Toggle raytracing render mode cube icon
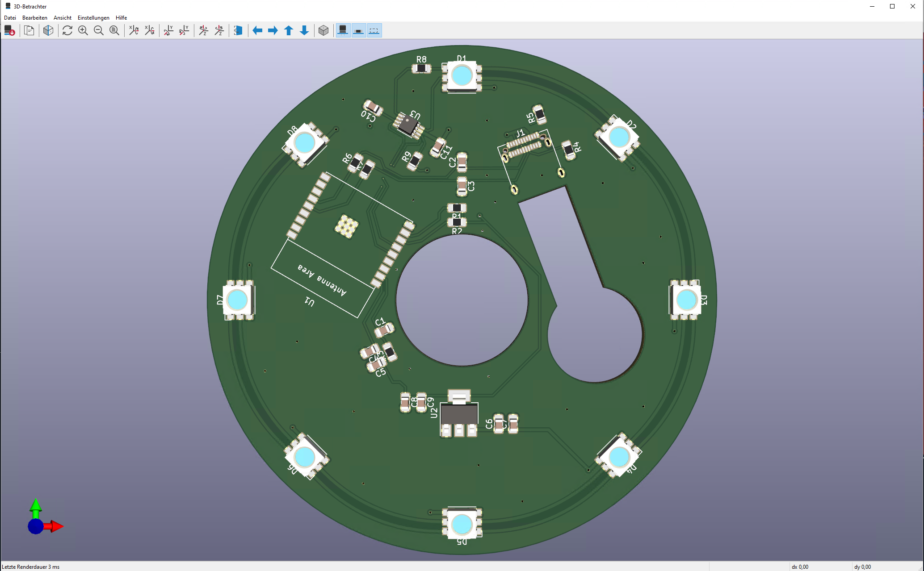The image size is (924, 571). coord(48,30)
